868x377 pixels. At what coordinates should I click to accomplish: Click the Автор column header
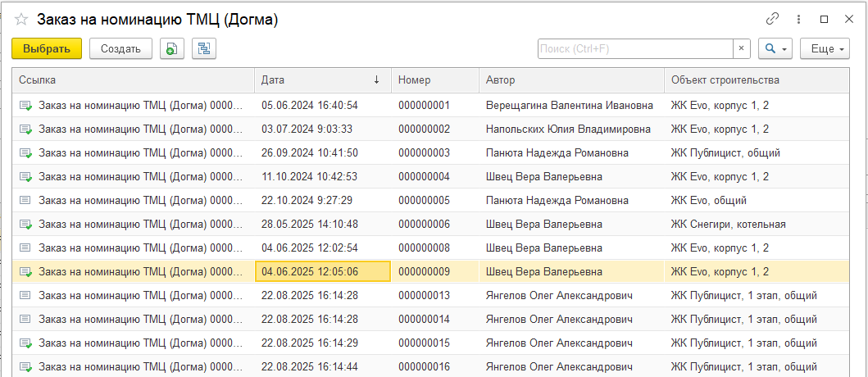click(x=570, y=80)
